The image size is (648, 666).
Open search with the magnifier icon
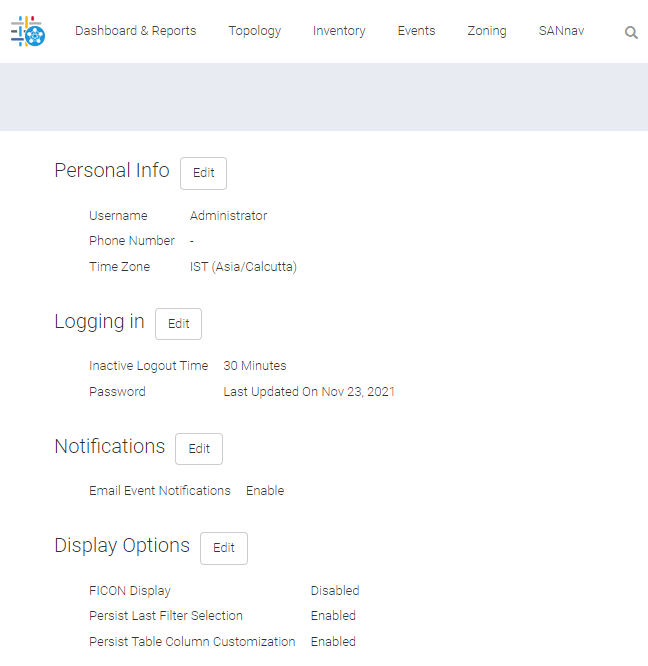click(631, 32)
